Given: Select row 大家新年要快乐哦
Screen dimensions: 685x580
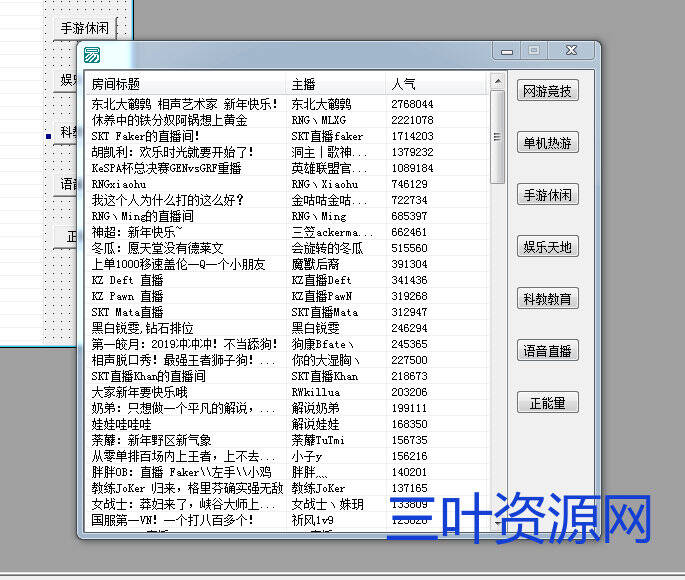Looking at the screenshot, I should tap(286, 392).
